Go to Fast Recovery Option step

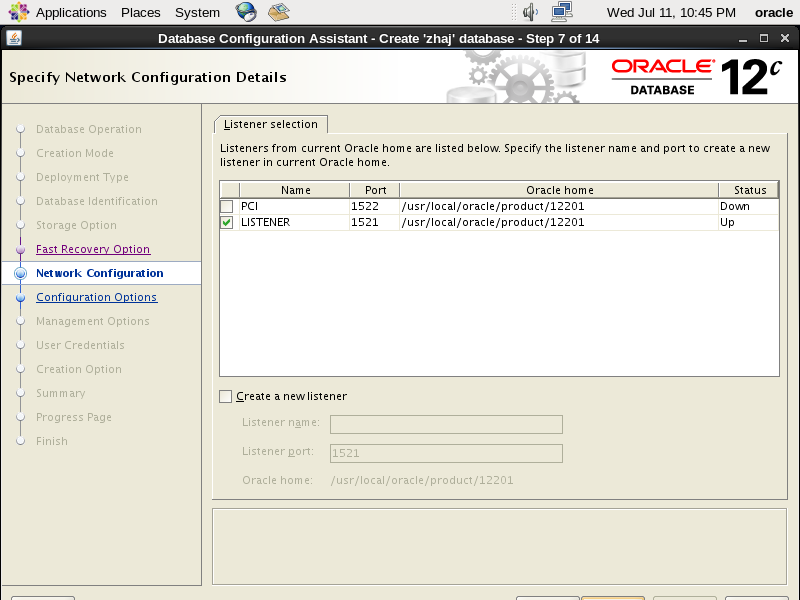click(93, 249)
